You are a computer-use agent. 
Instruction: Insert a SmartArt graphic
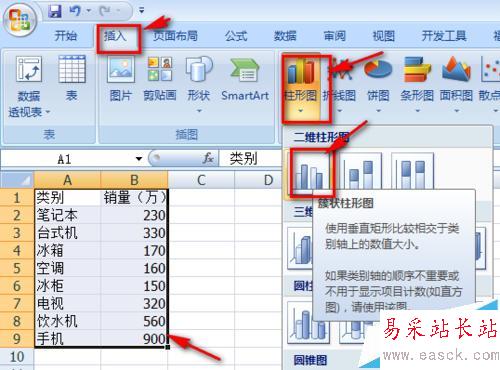coord(245,79)
